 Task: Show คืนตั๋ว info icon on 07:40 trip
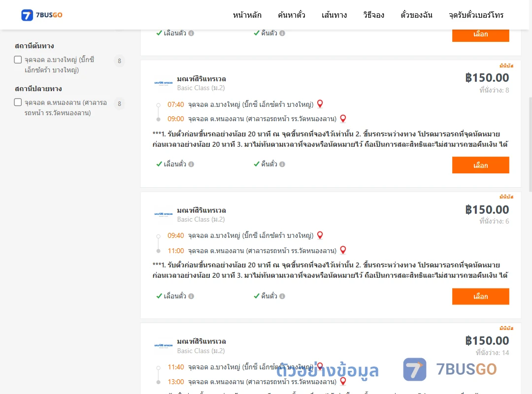pos(282,164)
